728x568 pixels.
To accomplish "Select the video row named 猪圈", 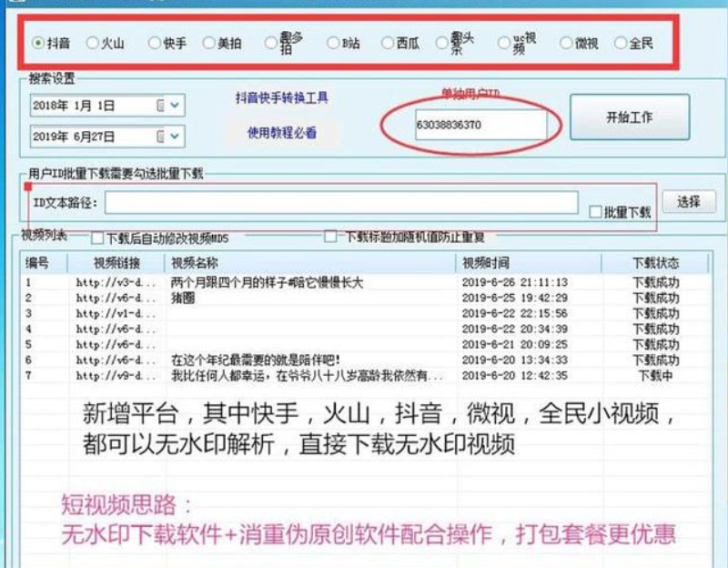I will click(366, 298).
